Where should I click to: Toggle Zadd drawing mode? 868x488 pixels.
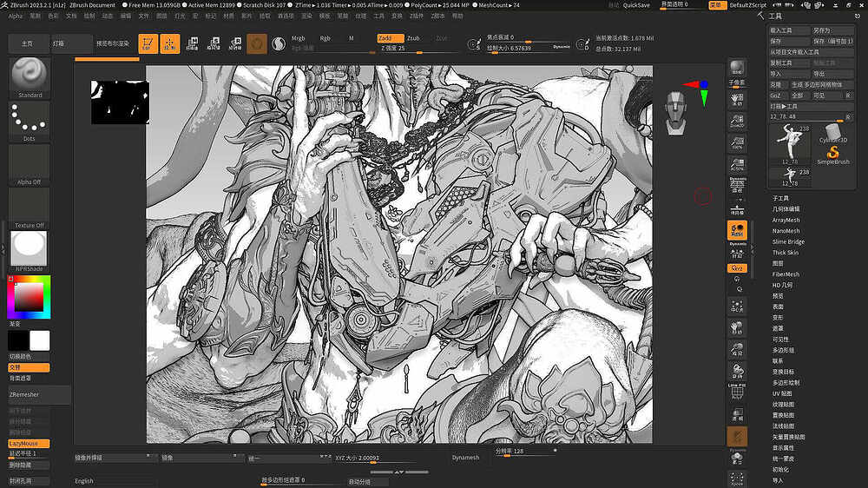(x=391, y=38)
